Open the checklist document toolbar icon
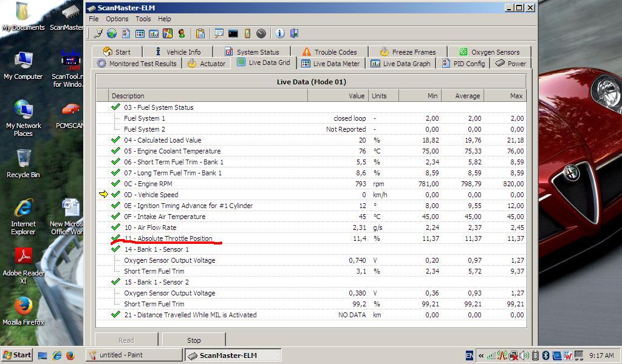The image size is (622, 364). [x=126, y=33]
